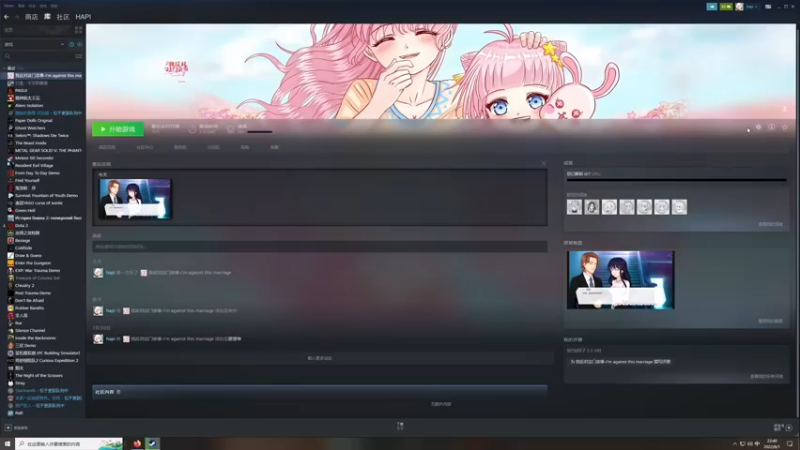Screen dimensions: 800x450
Task: Open the advanced filter sliders icon
Action: tap(79, 56)
